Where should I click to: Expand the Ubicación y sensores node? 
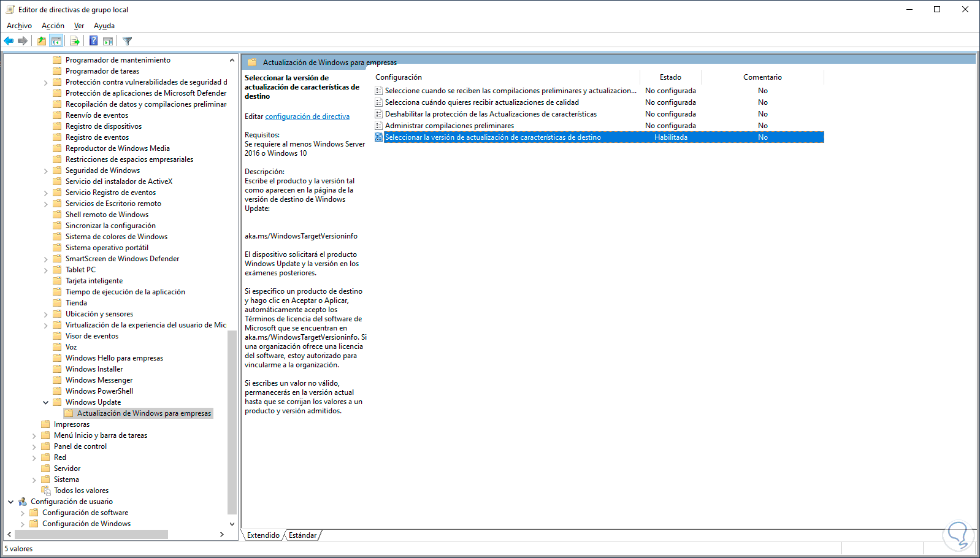pos(45,315)
